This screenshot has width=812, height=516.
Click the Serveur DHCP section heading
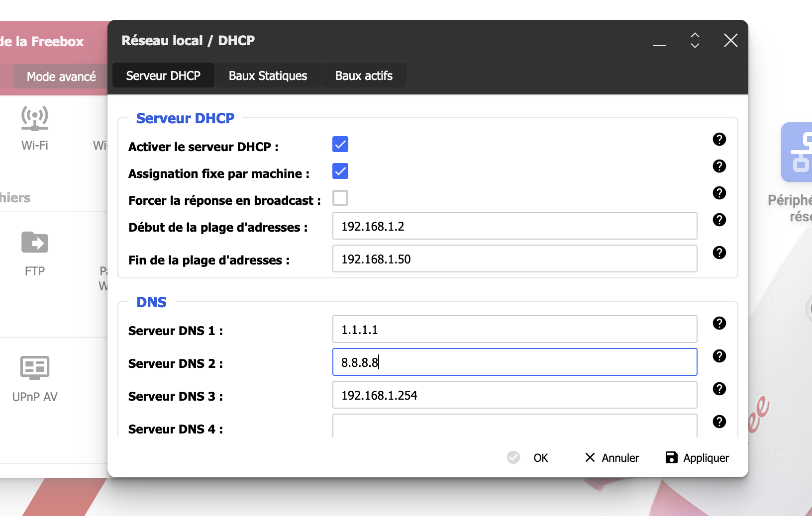point(185,118)
